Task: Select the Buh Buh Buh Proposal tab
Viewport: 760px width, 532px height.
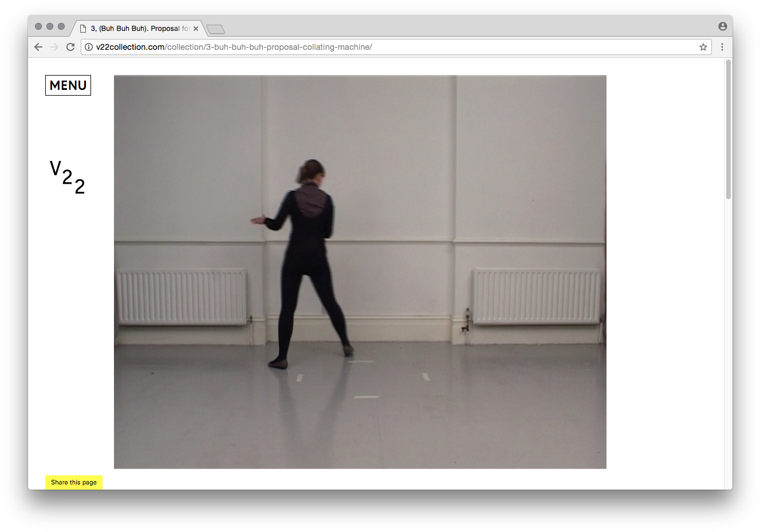Action: [136, 28]
